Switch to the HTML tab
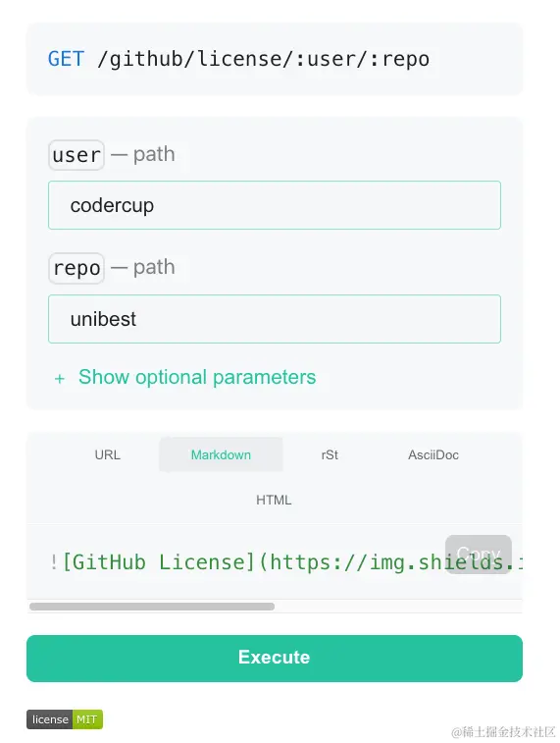The height and width of the screenshot is (743, 560). tap(274, 500)
